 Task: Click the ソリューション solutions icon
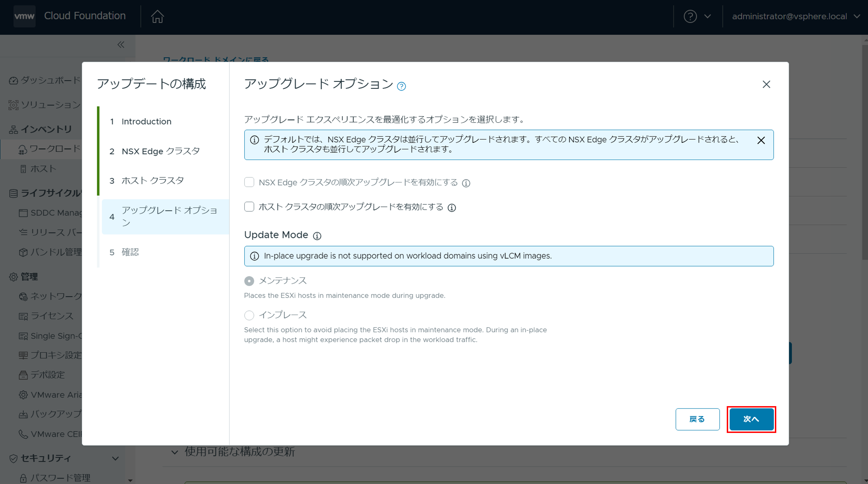(13, 105)
